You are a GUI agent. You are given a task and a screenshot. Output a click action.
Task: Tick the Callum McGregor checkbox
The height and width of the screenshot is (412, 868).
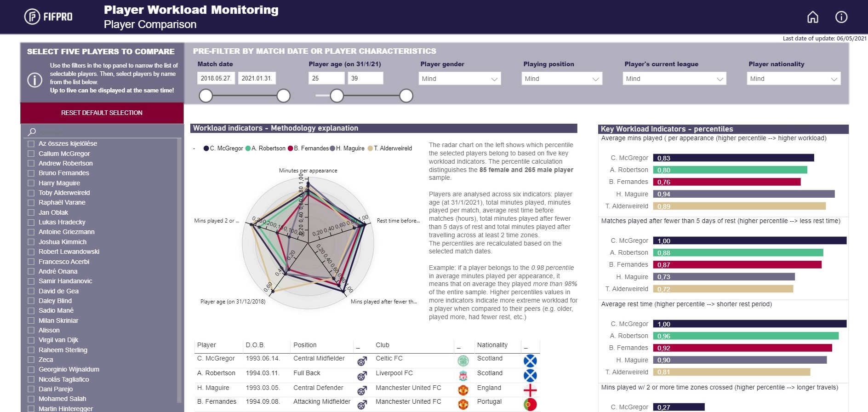click(31, 154)
